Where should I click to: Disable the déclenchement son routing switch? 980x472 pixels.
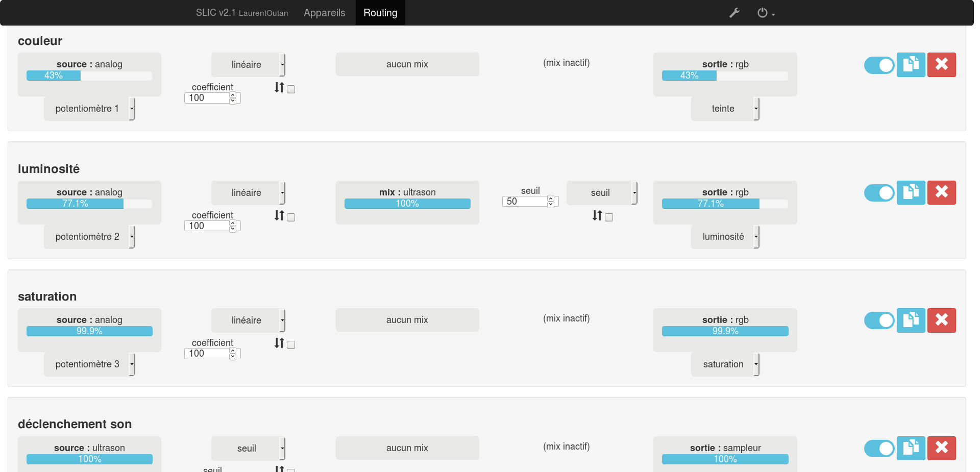pos(879,449)
